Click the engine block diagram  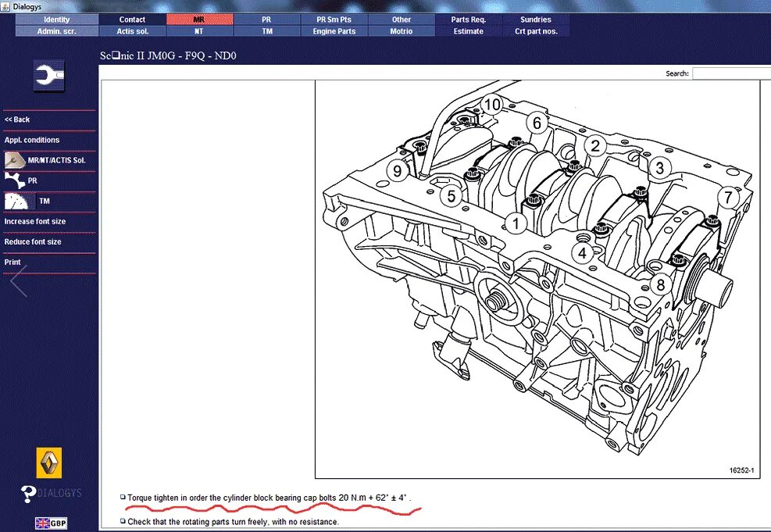pos(537,279)
